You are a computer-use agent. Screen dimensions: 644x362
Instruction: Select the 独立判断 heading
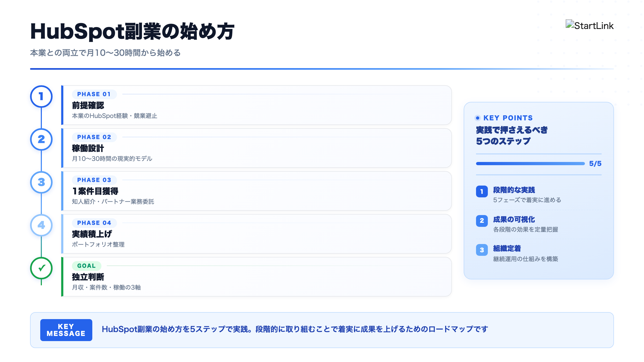(x=88, y=277)
